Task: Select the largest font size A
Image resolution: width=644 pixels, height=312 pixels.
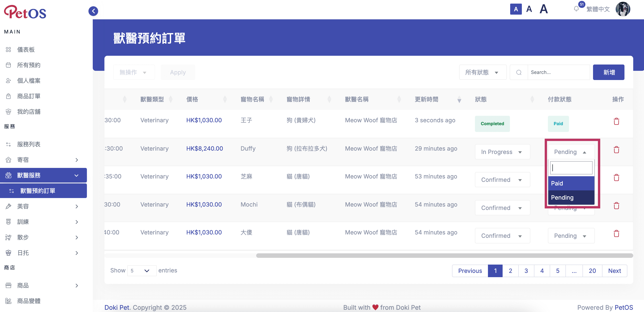Action: (x=544, y=9)
